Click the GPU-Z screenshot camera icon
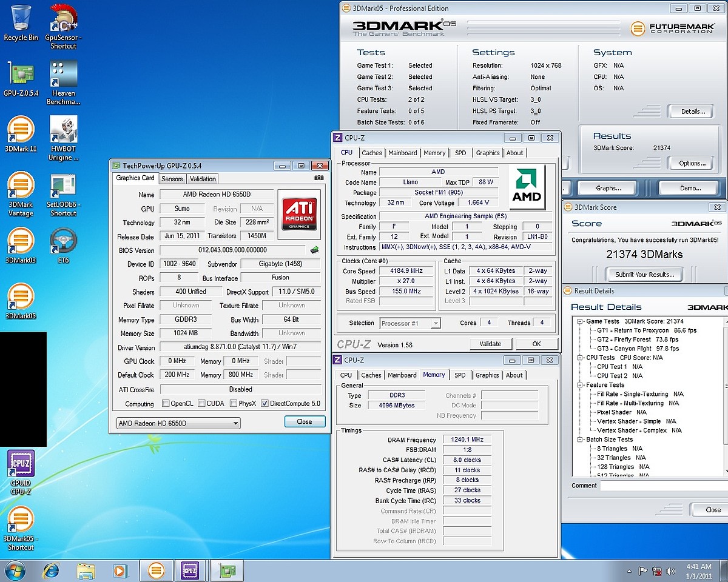This screenshot has width=728, height=582. point(318,178)
